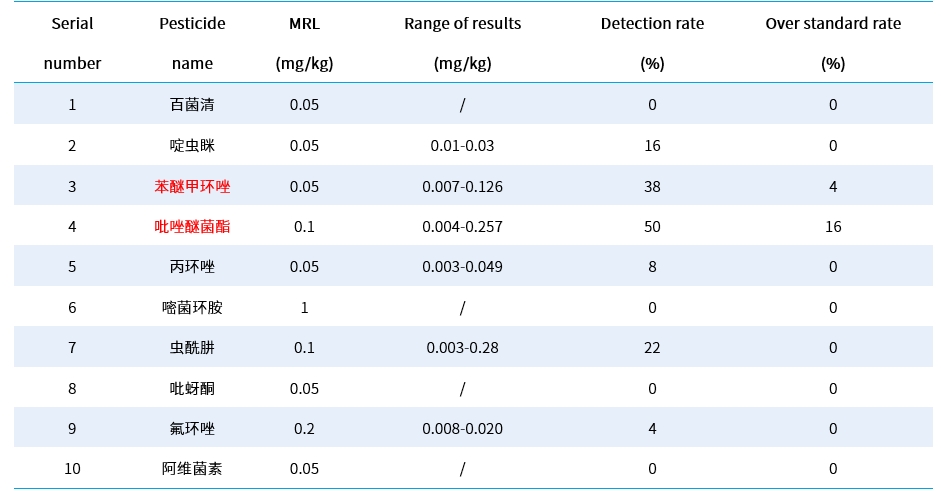Click the 吡蚜酮 pesticide name cell
Viewport: 941px width, 491px height.
[x=192, y=389]
